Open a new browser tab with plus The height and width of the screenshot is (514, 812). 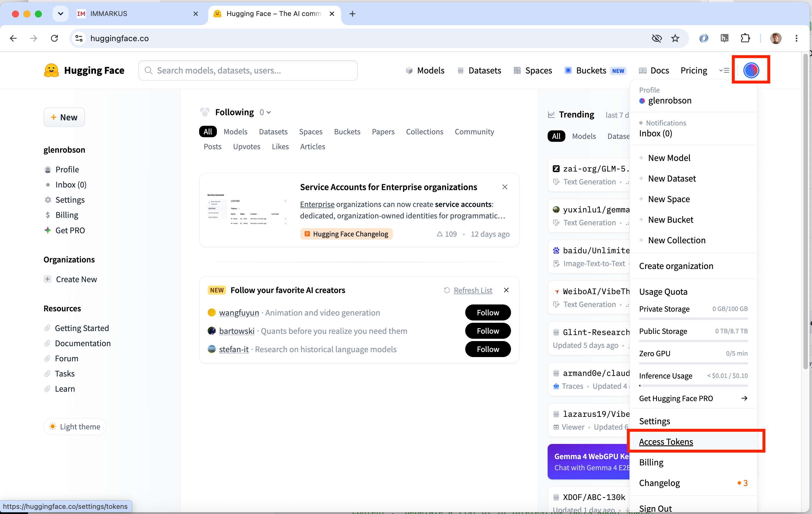click(352, 13)
